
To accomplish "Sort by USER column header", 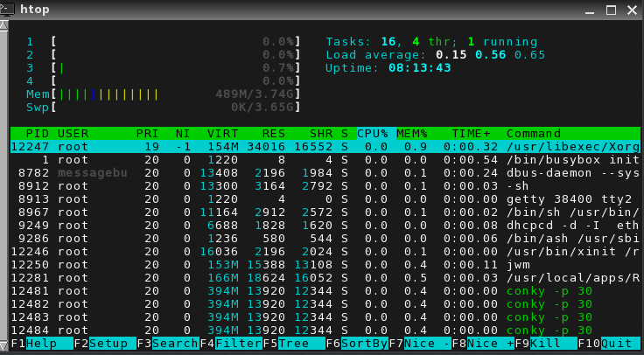I will (x=73, y=134).
